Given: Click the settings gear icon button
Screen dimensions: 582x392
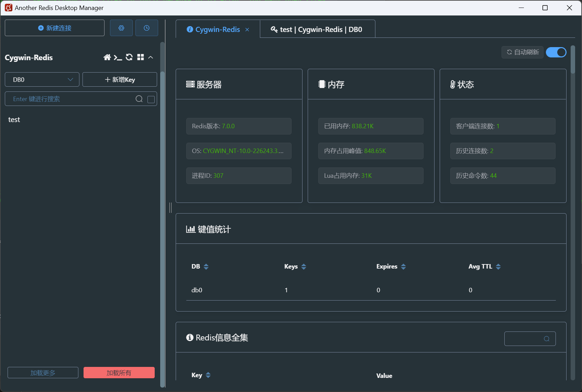Looking at the screenshot, I should click(121, 28).
